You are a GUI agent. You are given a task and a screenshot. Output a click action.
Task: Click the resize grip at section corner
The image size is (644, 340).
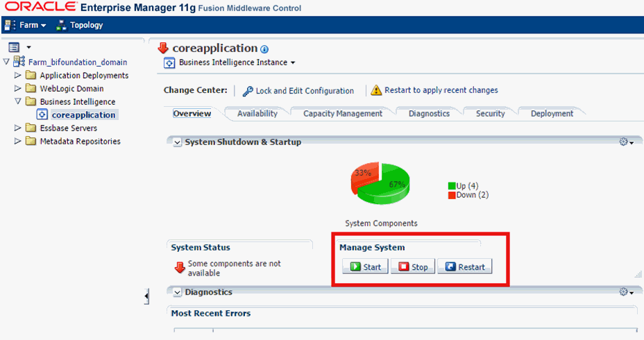638,275
